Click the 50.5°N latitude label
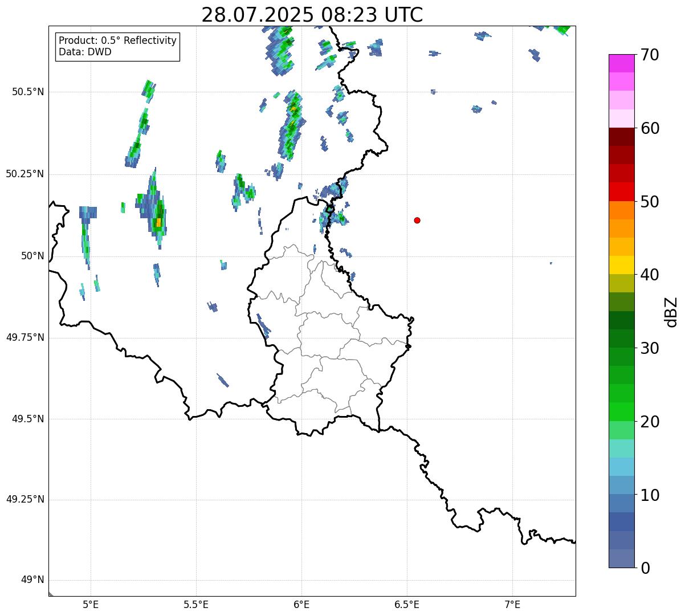 28,92
